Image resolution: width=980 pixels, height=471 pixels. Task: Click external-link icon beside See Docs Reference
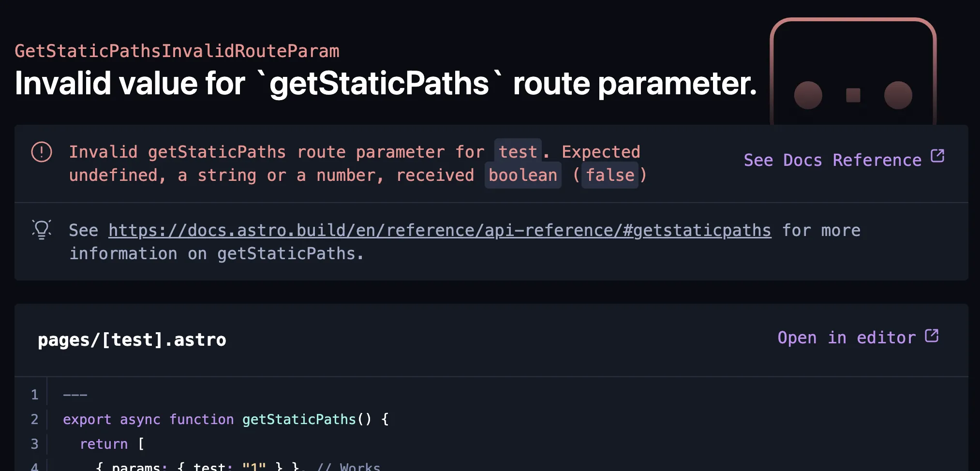[x=937, y=156]
